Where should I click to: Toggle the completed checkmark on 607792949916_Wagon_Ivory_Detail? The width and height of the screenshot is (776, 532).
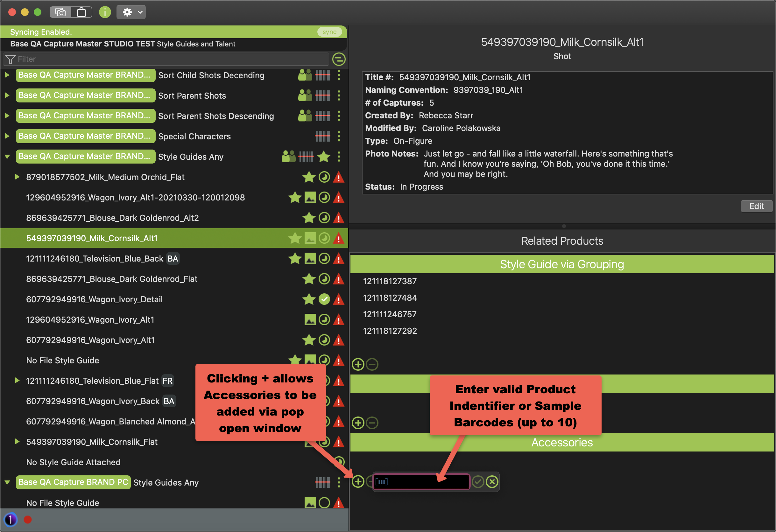pyautogui.click(x=324, y=299)
